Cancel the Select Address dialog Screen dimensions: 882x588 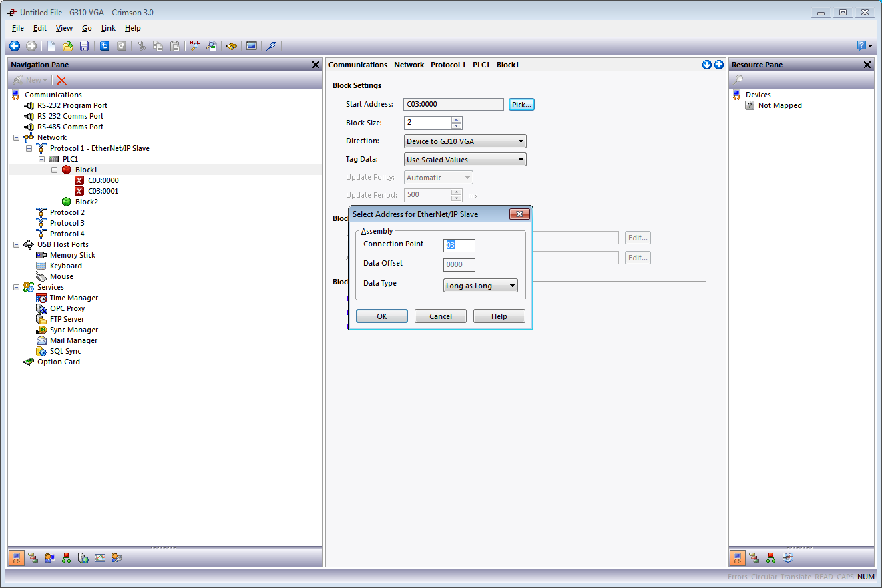click(441, 316)
